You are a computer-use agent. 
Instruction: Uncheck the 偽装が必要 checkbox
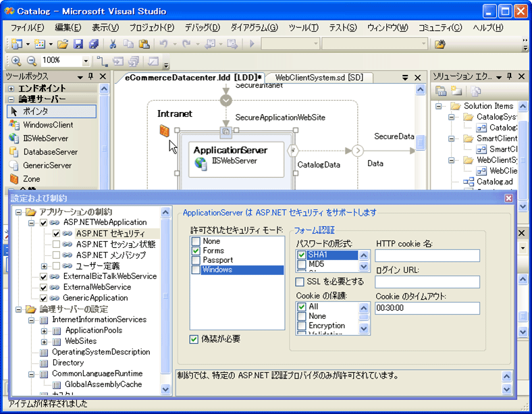click(194, 339)
